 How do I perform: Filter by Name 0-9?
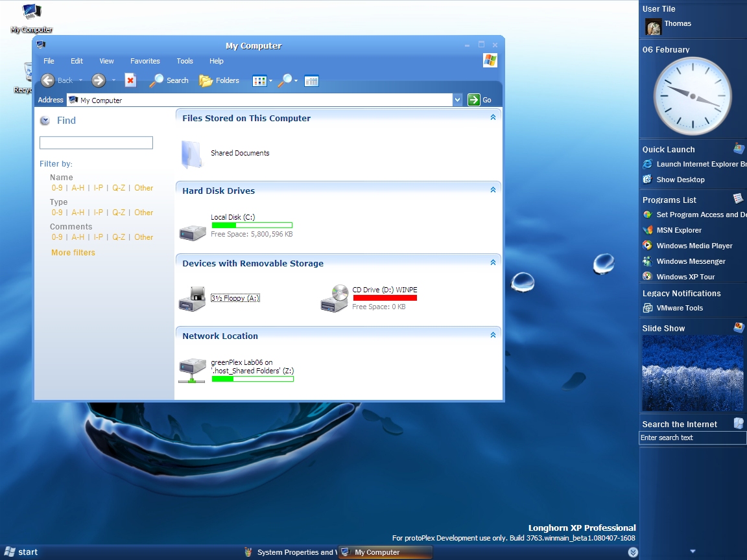pos(57,188)
